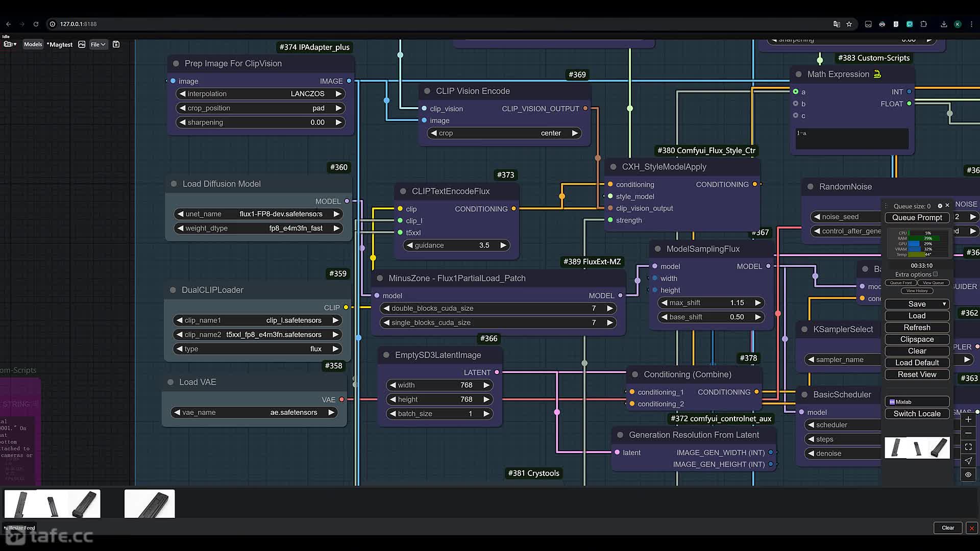Open the vae_name ae.safetensors selector

(254, 412)
